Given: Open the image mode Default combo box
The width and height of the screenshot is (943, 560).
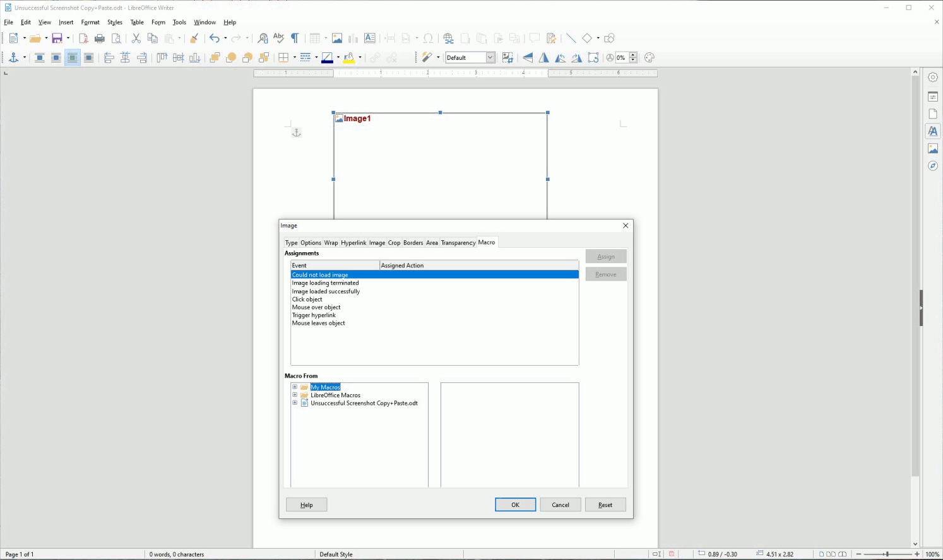Looking at the screenshot, I should pyautogui.click(x=470, y=58).
